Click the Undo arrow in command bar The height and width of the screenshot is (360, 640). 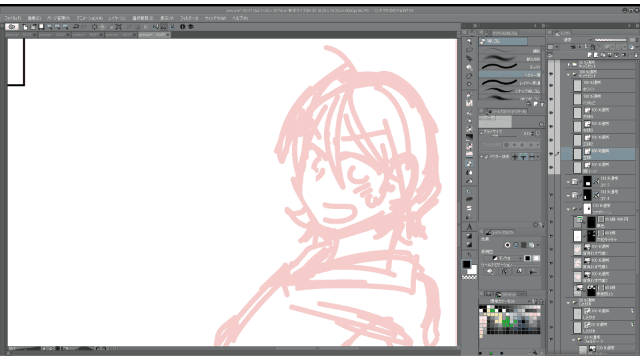[x=76, y=27]
